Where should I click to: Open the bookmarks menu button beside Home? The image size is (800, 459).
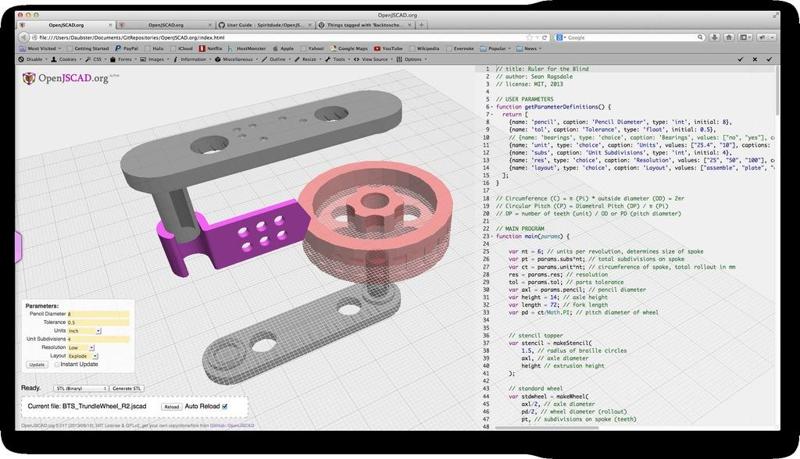[745, 37]
